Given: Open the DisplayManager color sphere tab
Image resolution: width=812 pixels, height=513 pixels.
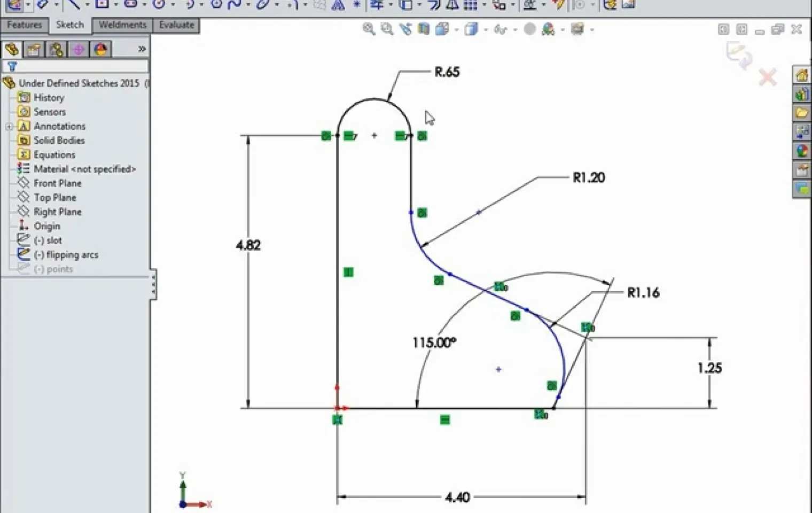Looking at the screenshot, I should pyautogui.click(x=100, y=50).
